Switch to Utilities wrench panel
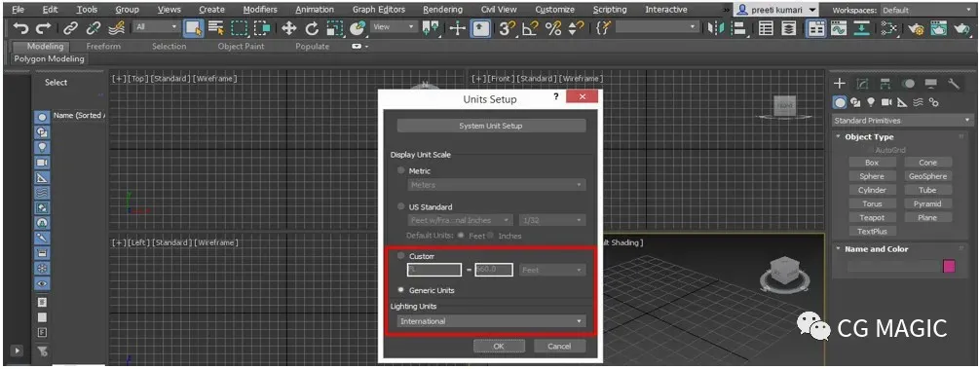The width and height of the screenshot is (980, 369). [x=954, y=84]
